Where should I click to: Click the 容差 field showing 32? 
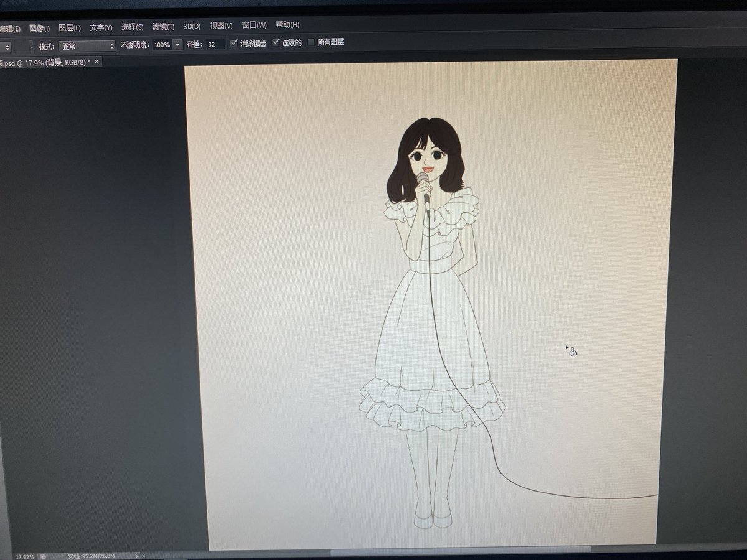point(215,44)
